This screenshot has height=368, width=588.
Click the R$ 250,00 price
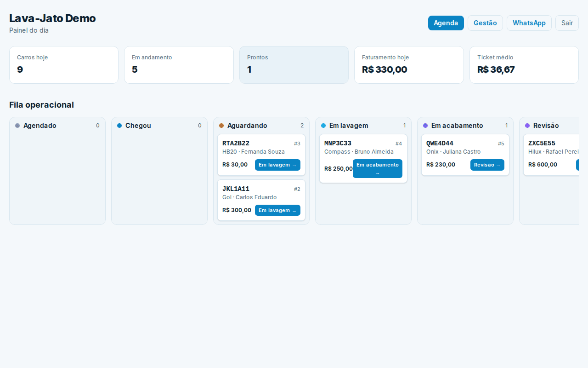tap(339, 169)
